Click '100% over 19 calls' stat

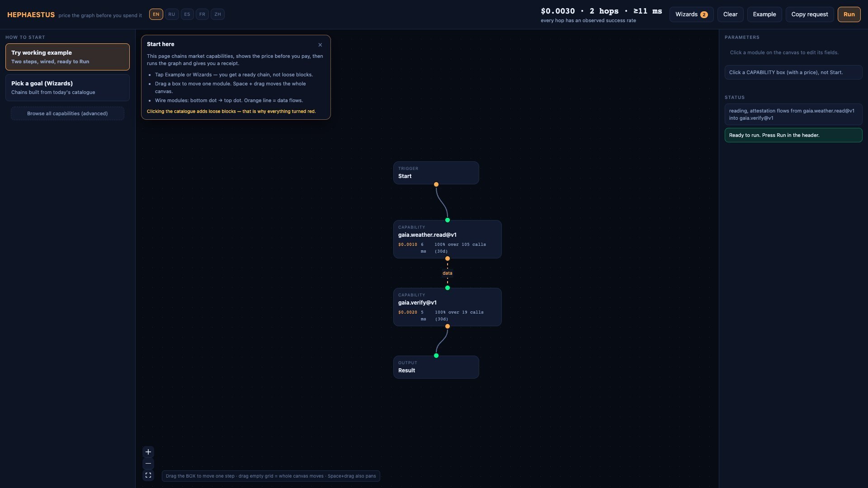[x=459, y=315]
